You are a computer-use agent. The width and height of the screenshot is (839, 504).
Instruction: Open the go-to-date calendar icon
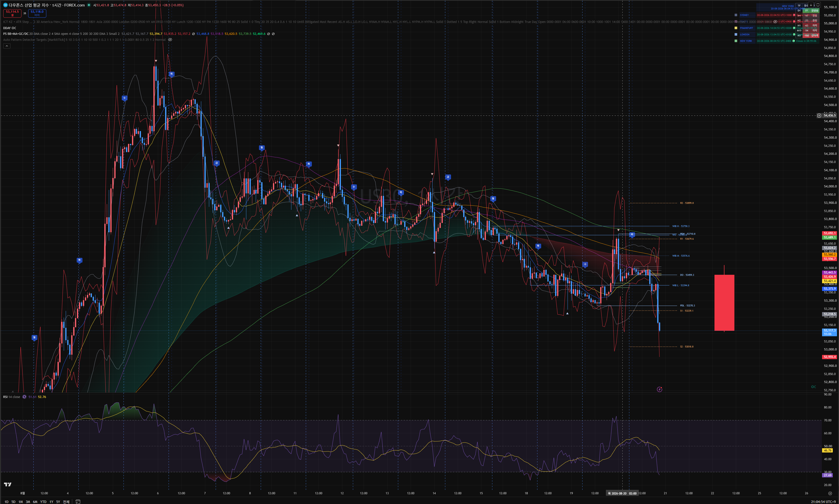78,501
